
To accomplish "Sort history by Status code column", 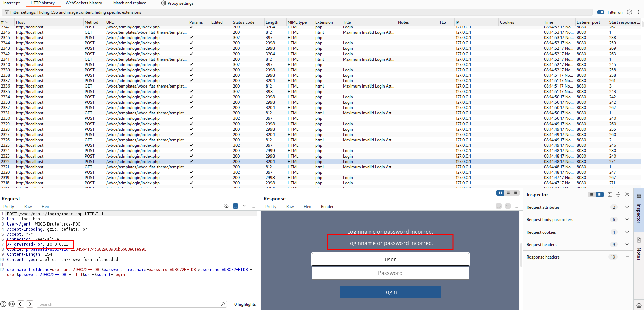I will pyautogui.click(x=248, y=22).
